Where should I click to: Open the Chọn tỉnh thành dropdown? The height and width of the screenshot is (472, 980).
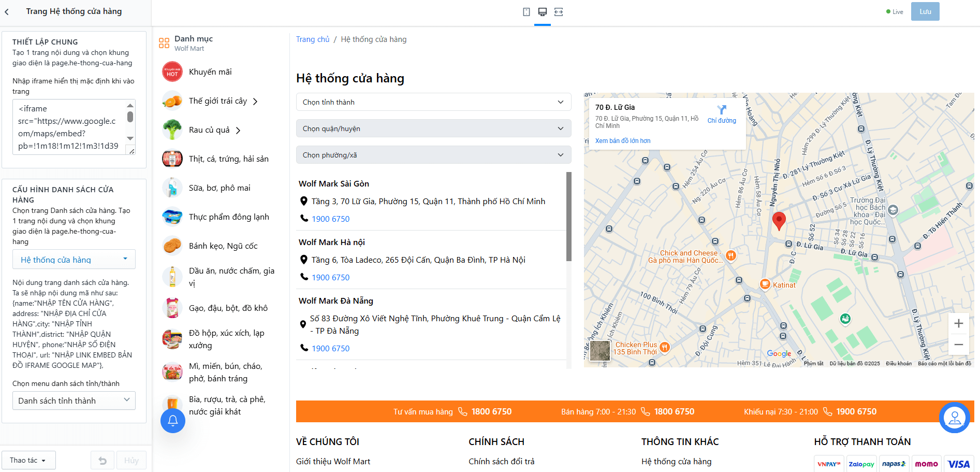(x=433, y=102)
